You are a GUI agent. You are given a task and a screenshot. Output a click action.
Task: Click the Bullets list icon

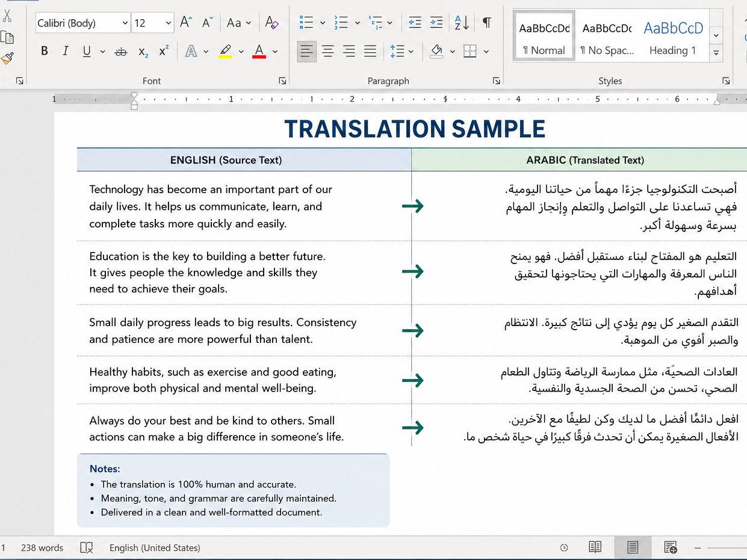pyautogui.click(x=306, y=23)
